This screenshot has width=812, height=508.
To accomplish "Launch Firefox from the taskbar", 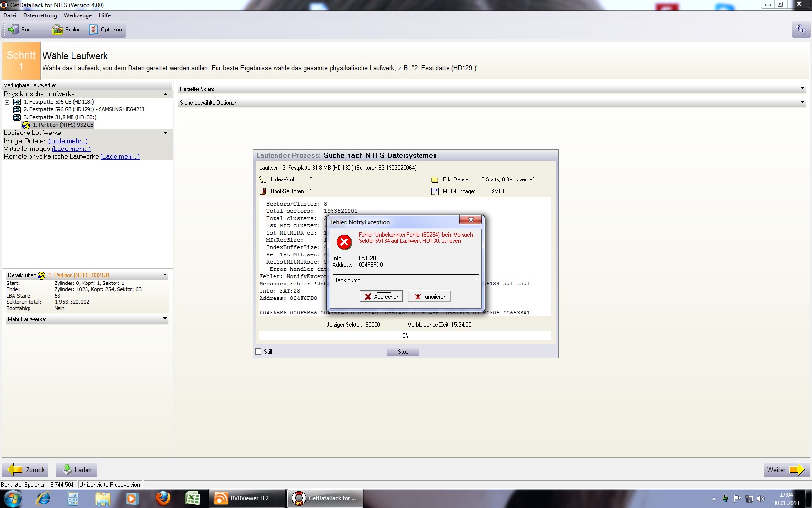I will click(163, 498).
